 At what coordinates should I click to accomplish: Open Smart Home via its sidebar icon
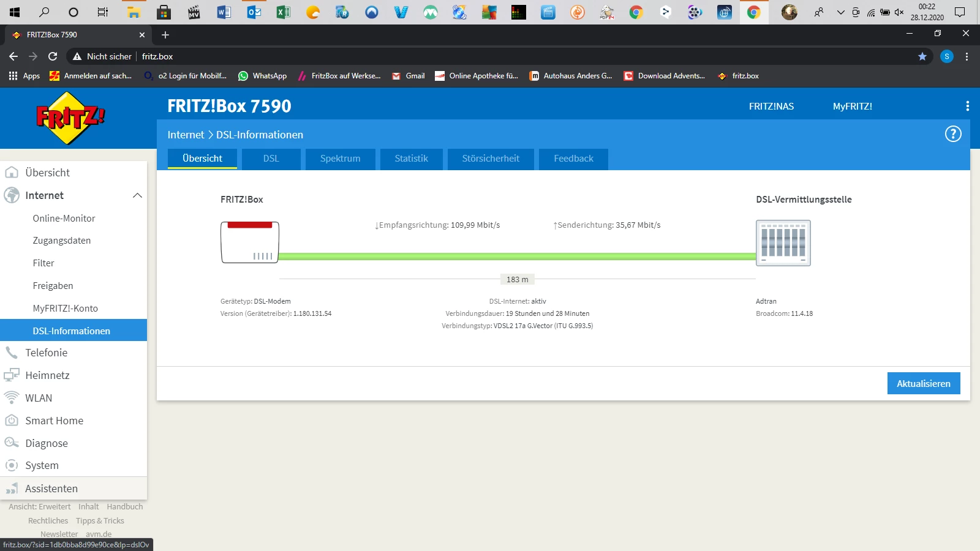(x=12, y=421)
